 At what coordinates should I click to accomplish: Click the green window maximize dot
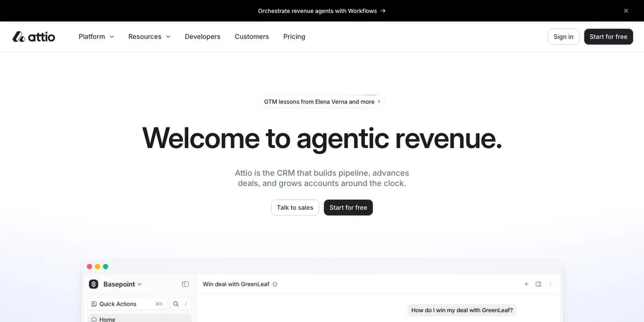pyautogui.click(x=106, y=267)
